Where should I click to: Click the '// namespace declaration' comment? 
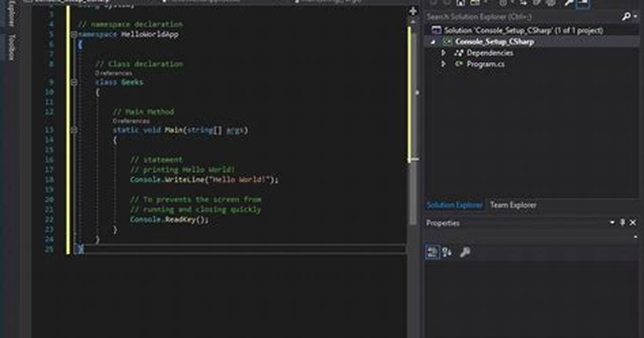131,24
